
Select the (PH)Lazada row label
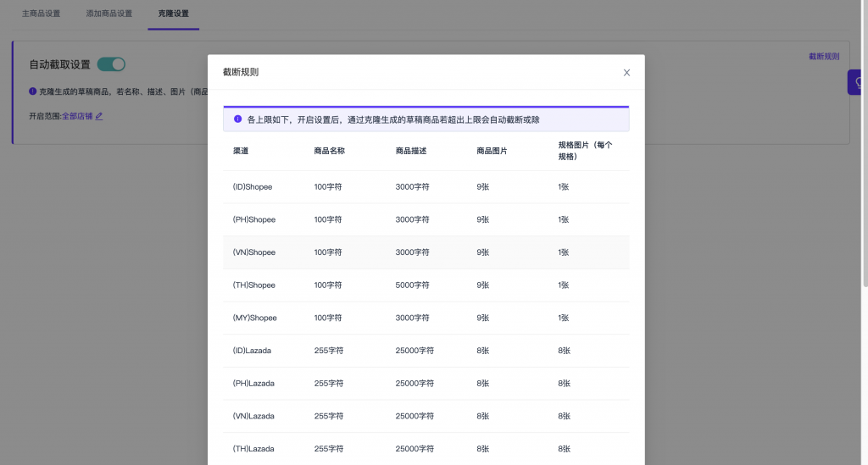coord(253,383)
